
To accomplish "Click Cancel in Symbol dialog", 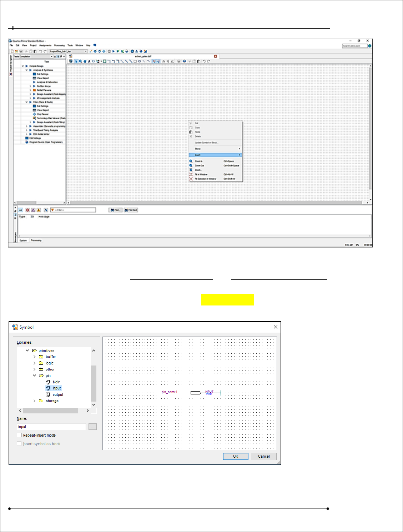I will (x=264, y=456).
